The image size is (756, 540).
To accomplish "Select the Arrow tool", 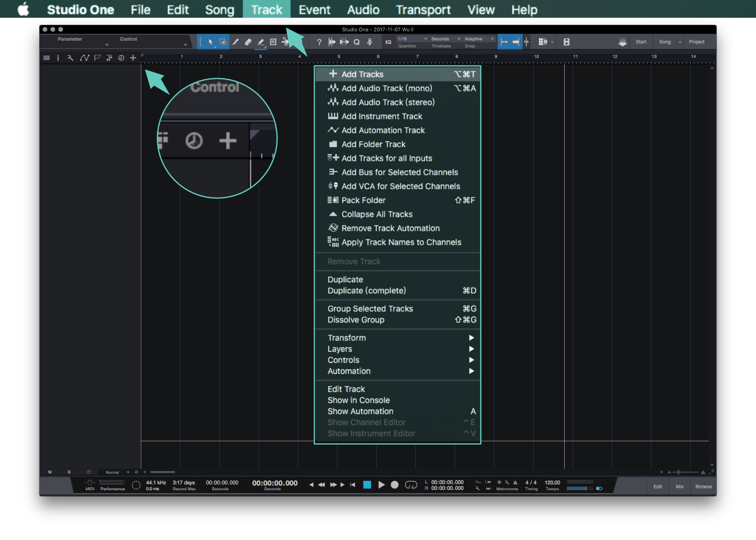I will (x=211, y=42).
